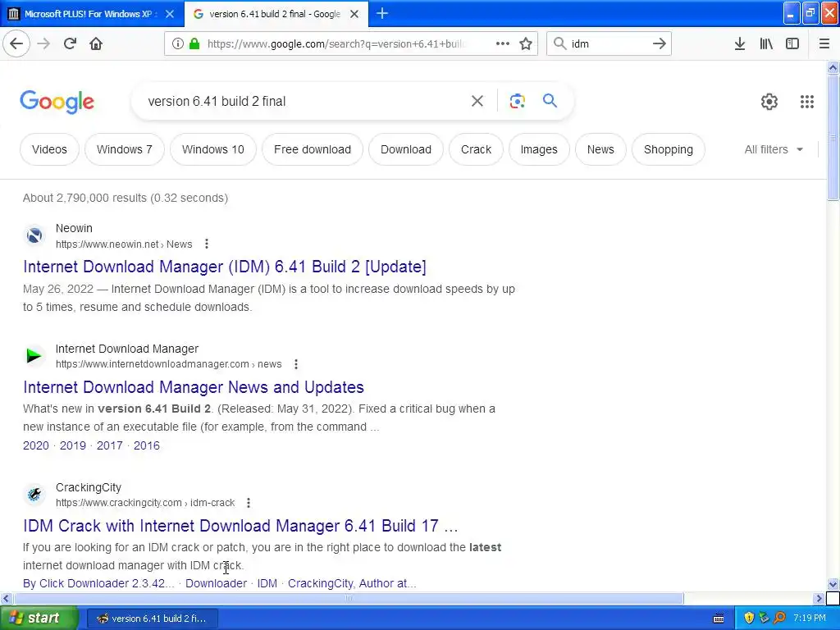Open the library bookmarks icon
This screenshot has width=840, height=630.
pos(766,43)
